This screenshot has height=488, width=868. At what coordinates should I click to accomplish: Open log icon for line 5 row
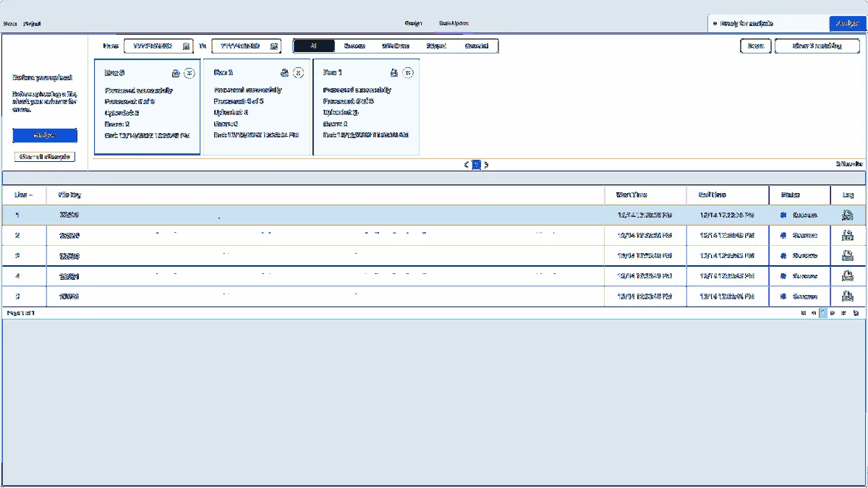tap(848, 296)
